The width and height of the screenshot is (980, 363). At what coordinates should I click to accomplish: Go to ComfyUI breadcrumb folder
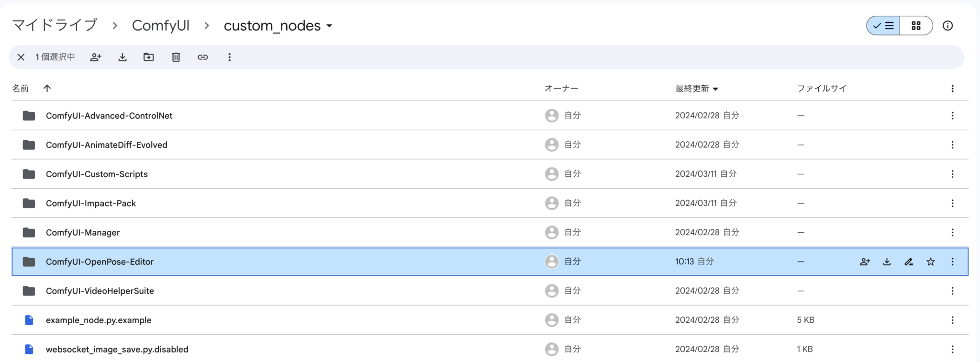coord(161,25)
